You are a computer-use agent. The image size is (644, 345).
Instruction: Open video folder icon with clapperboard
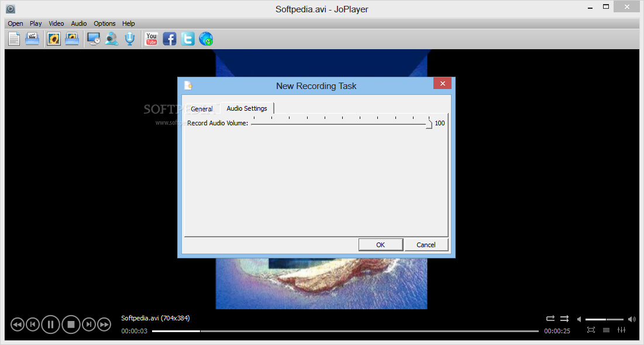tap(32, 39)
